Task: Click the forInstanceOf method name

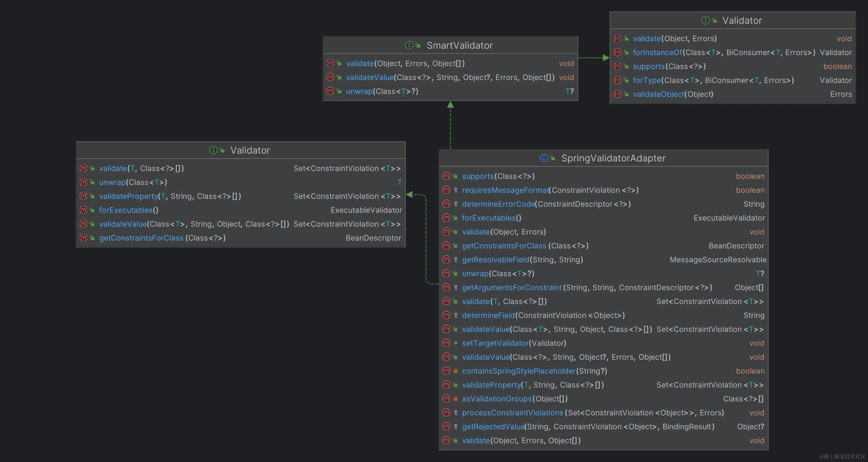Action: tap(657, 52)
